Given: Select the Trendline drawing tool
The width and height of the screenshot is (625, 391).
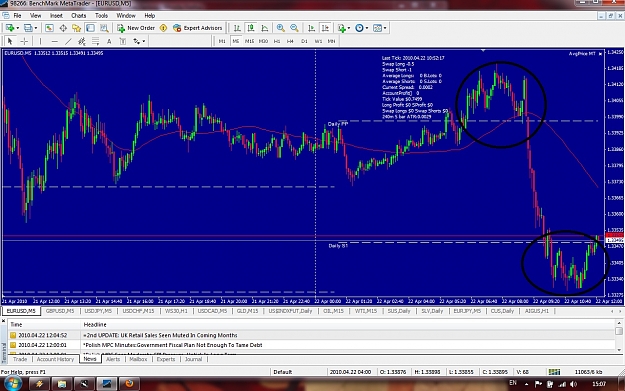Looking at the screenshot, I should coord(69,41).
